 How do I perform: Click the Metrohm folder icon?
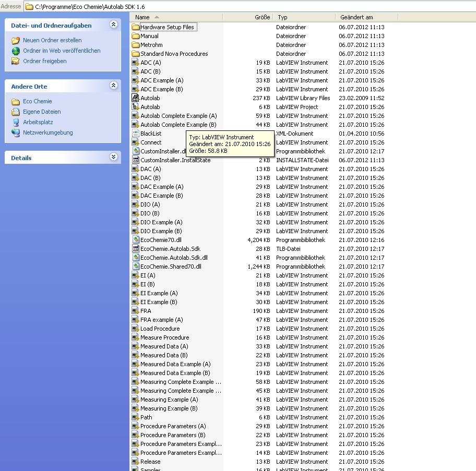coord(135,45)
